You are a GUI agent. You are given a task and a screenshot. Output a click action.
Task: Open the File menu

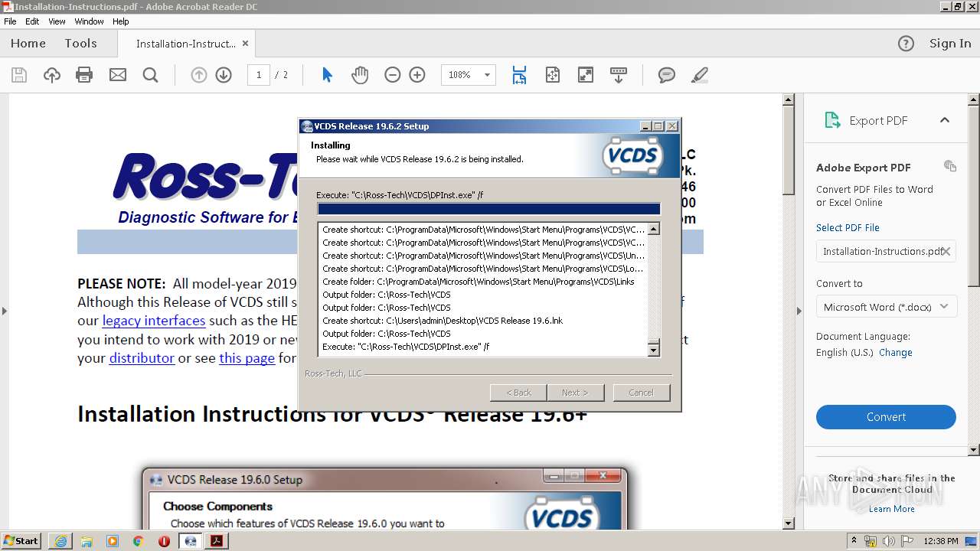click(x=10, y=21)
